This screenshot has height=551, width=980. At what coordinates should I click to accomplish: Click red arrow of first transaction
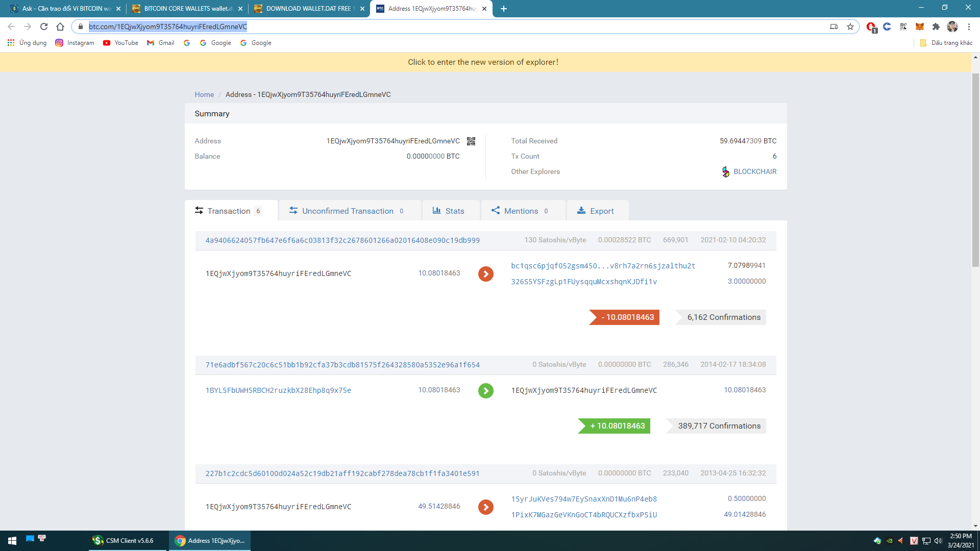pyautogui.click(x=485, y=274)
